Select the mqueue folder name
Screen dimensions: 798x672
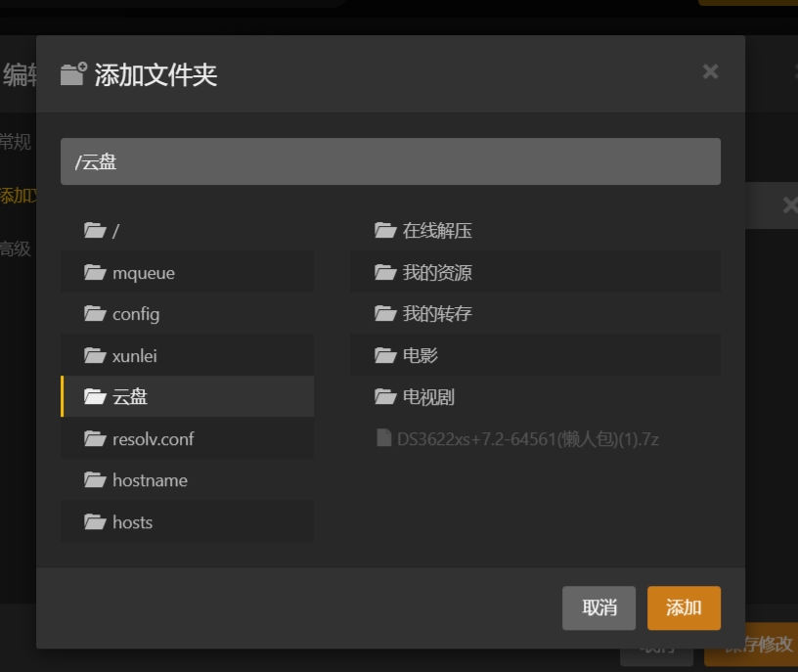point(144,273)
